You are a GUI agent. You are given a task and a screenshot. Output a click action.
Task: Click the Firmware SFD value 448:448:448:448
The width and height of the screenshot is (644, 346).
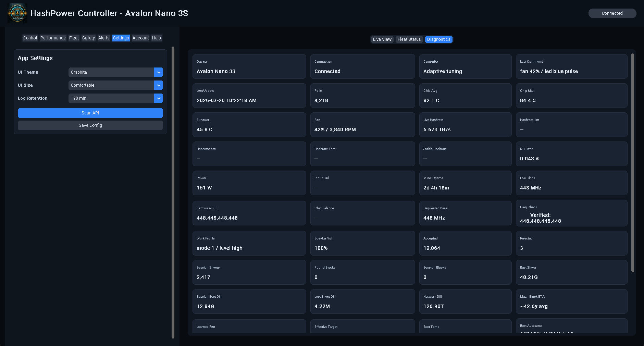pos(217,218)
